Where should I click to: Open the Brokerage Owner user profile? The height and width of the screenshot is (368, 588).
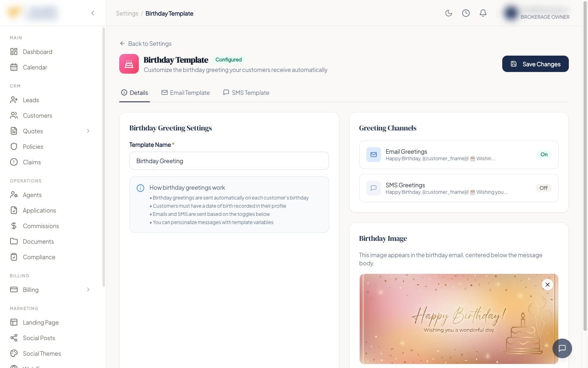click(x=537, y=13)
